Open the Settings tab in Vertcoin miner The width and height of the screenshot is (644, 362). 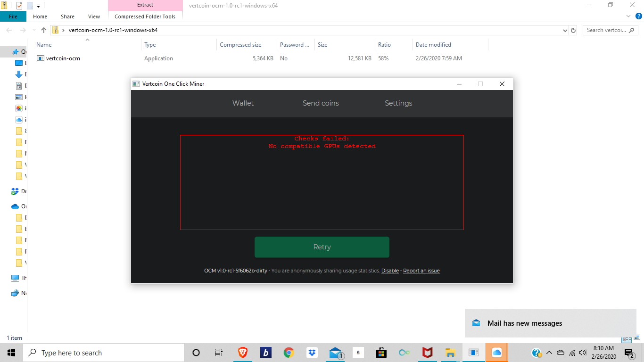[x=398, y=103]
